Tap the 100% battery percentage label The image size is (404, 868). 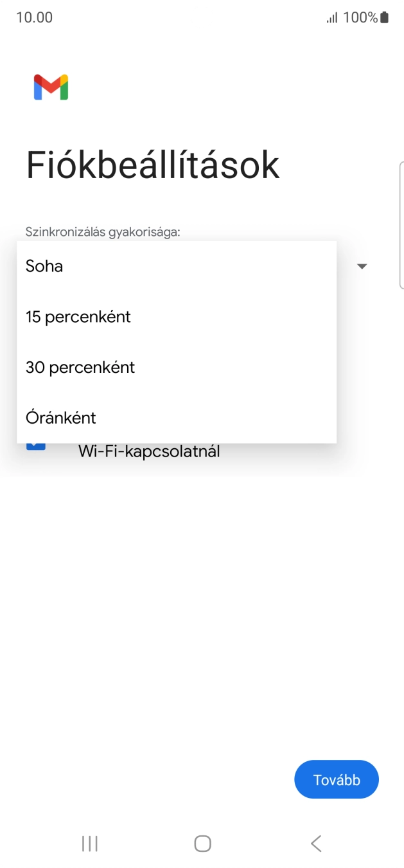click(360, 17)
